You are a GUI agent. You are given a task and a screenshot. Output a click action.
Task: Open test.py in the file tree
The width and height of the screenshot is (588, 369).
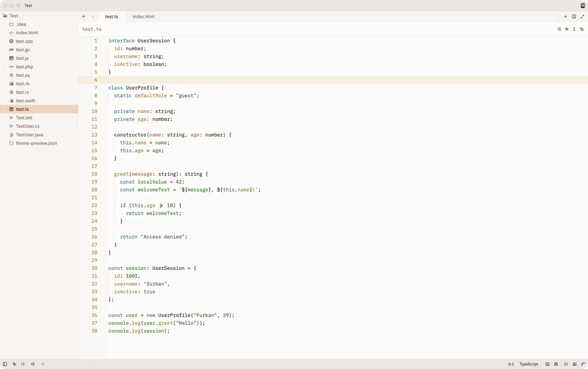(x=39, y=75)
